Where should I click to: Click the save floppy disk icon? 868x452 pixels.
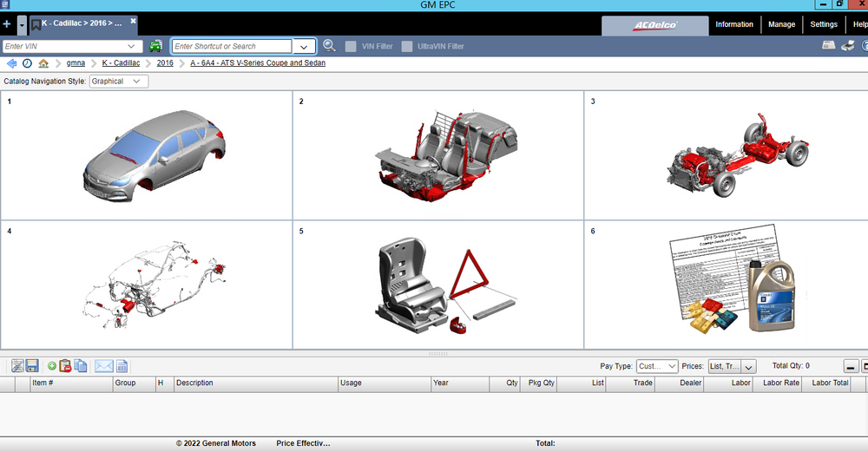click(32, 366)
